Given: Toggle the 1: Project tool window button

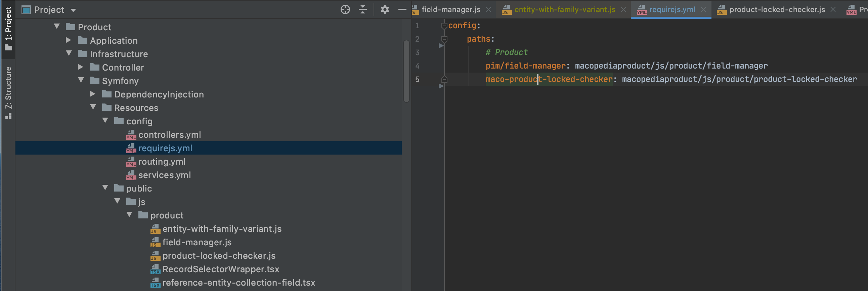Looking at the screenshot, I should pos(8,28).
